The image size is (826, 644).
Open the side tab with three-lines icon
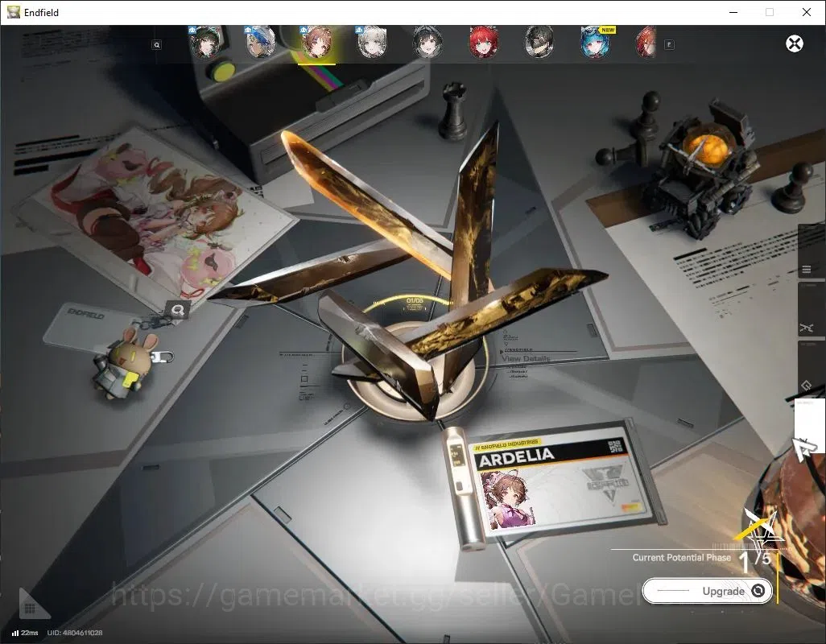coord(812,251)
